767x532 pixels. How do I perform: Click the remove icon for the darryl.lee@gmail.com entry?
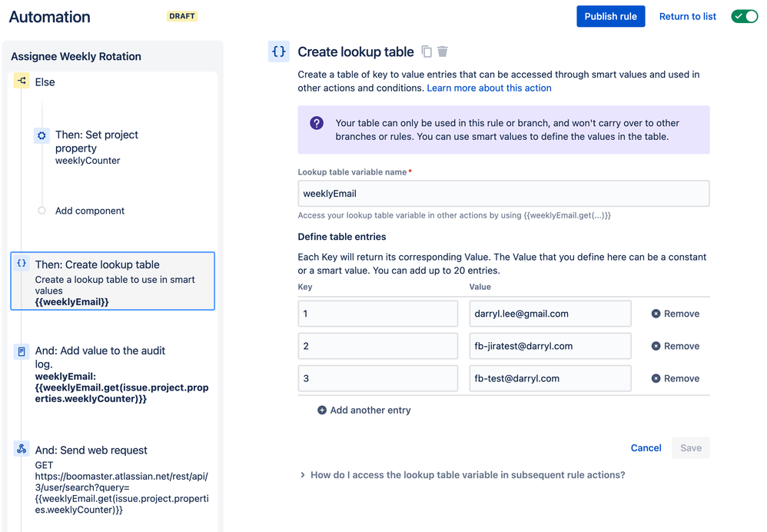click(x=656, y=314)
